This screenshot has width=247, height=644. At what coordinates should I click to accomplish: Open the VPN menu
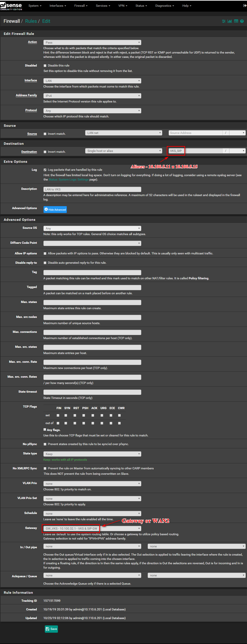pos(123,5)
